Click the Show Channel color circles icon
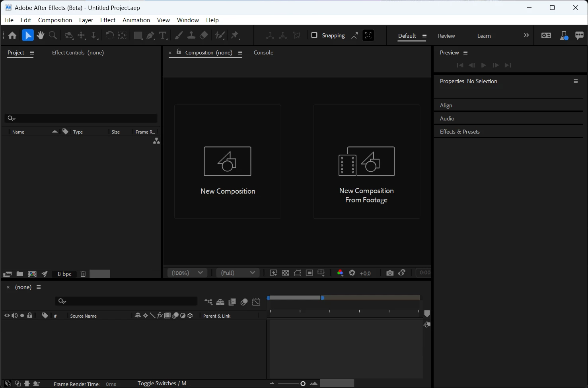The width and height of the screenshot is (588, 388). click(340, 273)
